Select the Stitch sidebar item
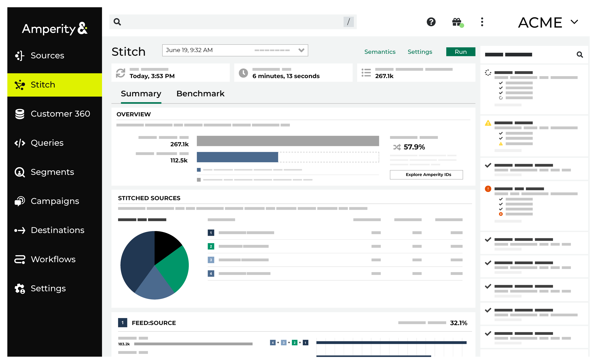Image resolution: width=597 pixels, height=364 pixels. (x=54, y=85)
